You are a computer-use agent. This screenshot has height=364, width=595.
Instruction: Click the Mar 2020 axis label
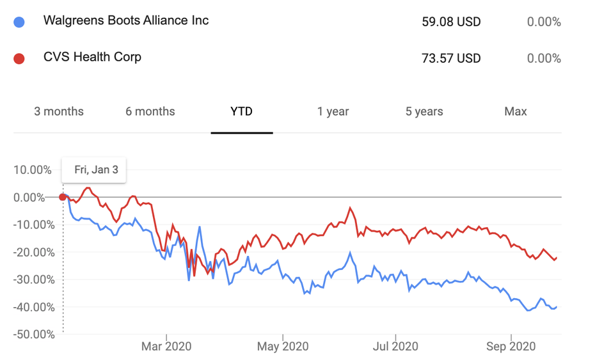click(x=166, y=346)
